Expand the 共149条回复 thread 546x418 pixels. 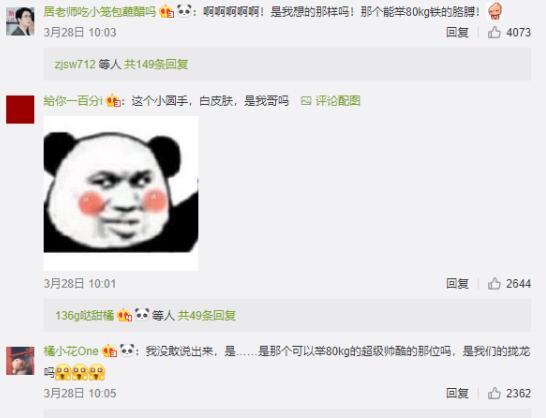[156, 64]
